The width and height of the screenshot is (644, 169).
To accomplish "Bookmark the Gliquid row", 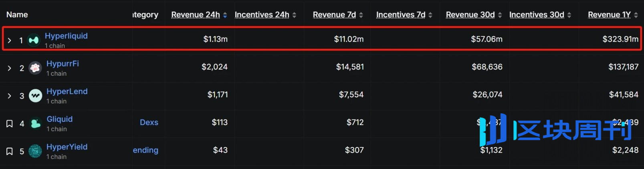I will [x=10, y=124].
